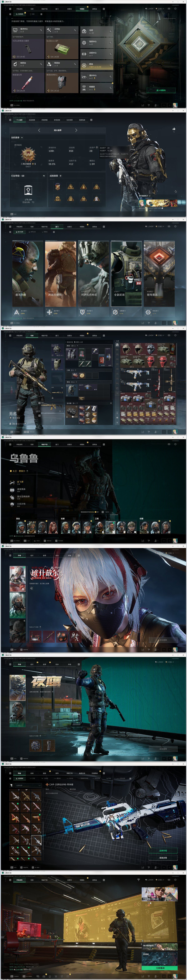
Task: Select second skin thumbnail on 夜鹰 screen
Action: (17, 714)
